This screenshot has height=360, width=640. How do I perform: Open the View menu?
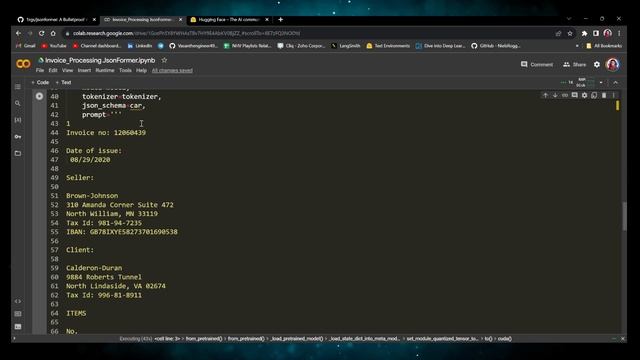(x=67, y=71)
